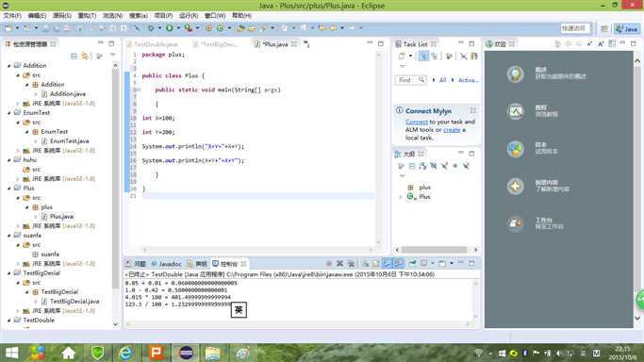Open the hidden editors overflow list
The height and width of the screenshot is (362, 644).
pyautogui.click(x=306, y=43)
